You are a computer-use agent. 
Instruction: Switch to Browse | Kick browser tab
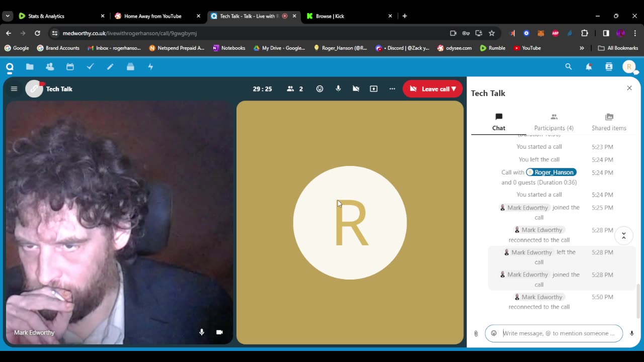350,16
